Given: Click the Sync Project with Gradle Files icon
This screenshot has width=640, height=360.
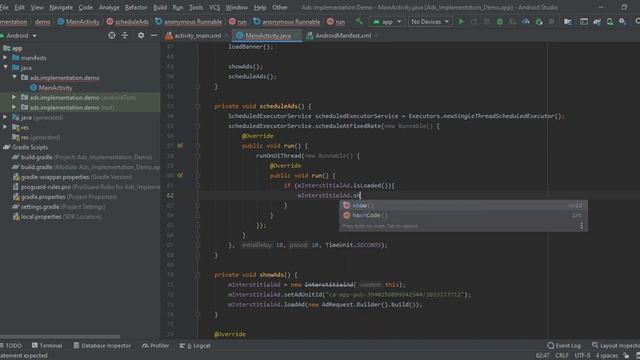Looking at the screenshot, I should tap(597, 22).
